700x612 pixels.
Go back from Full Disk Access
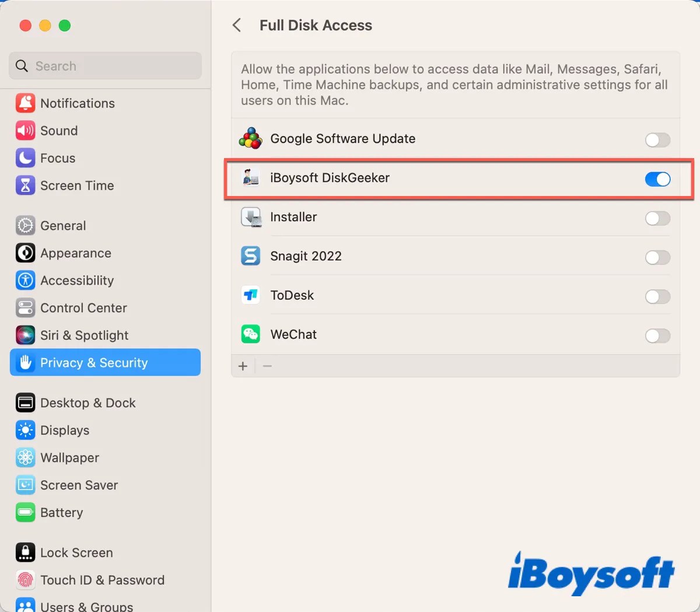237,25
